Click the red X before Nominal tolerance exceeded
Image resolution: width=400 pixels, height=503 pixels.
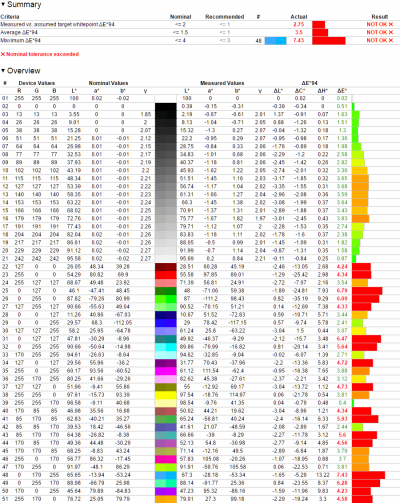tap(3, 54)
